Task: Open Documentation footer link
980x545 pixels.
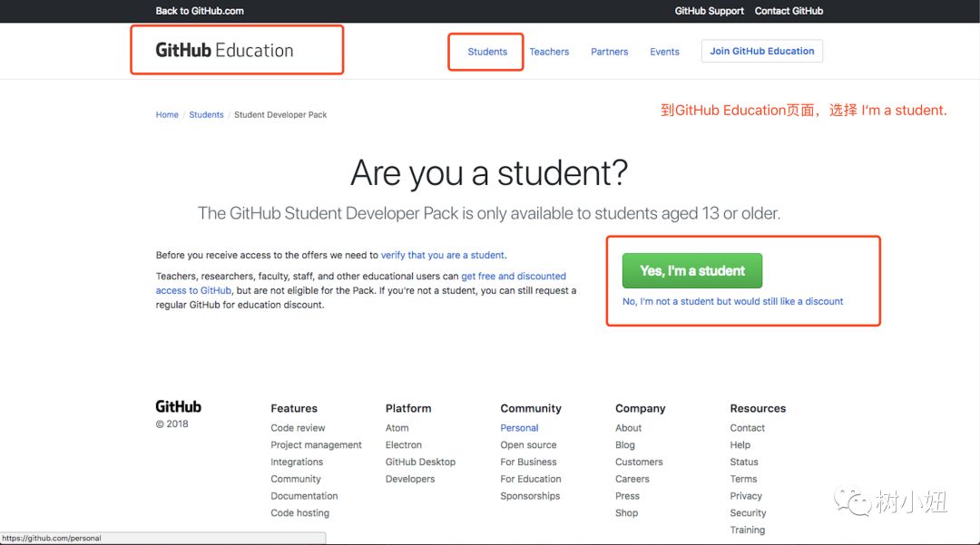Action: coord(304,496)
